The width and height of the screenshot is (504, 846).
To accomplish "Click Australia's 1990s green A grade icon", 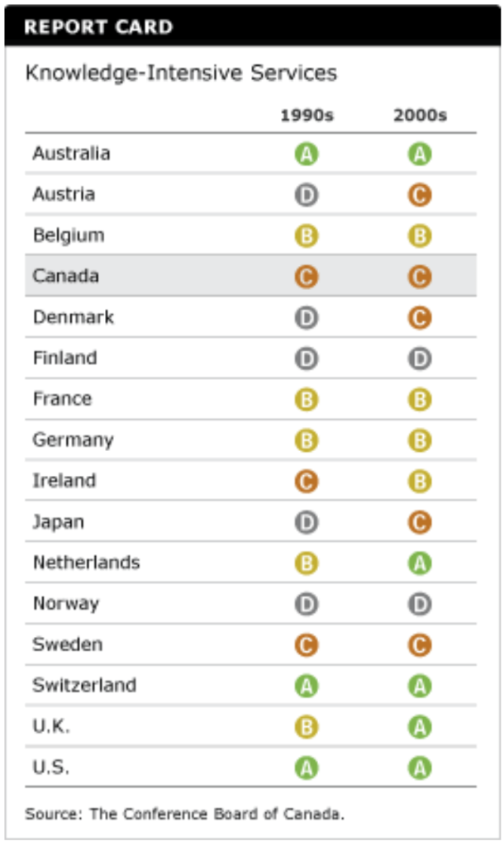I will 307,154.
